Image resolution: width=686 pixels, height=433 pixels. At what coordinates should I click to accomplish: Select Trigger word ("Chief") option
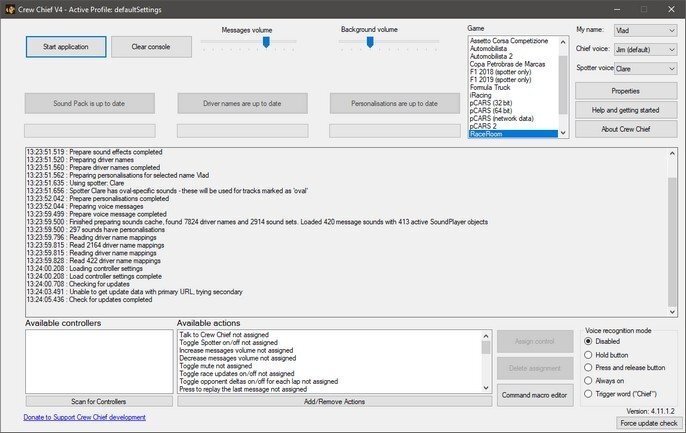click(589, 394)
